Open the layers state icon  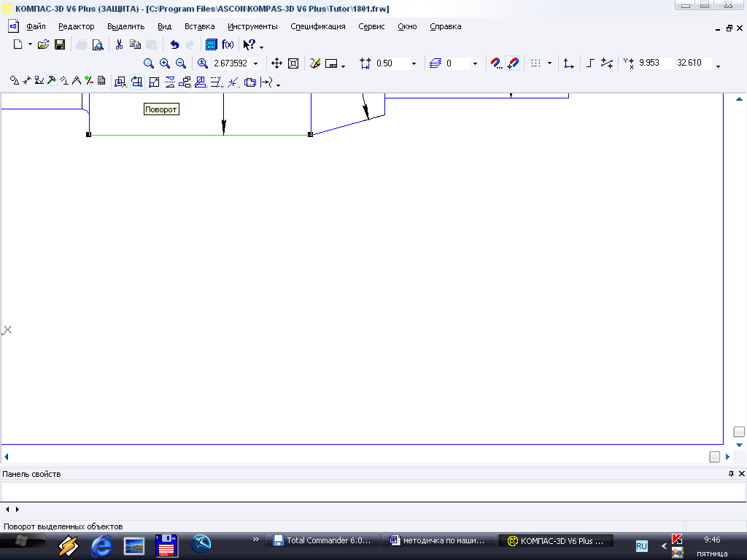(436, 63)
